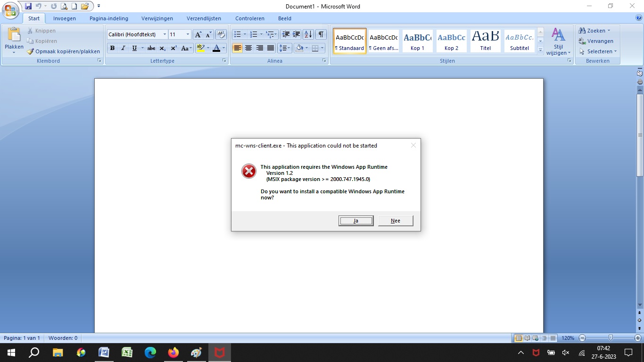Open Customize Quick Access Toolbar arrow
The height and width of the screenshot is (362, 644).
99,6
